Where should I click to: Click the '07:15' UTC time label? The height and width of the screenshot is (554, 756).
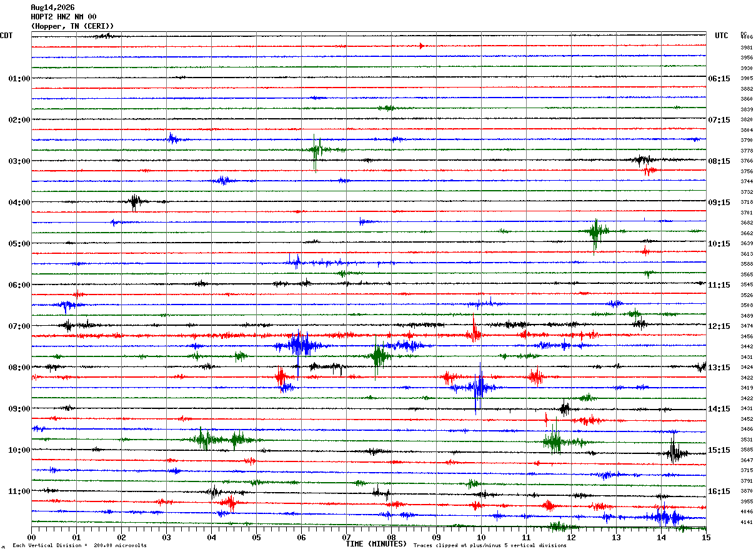click(x=720, y=120)
